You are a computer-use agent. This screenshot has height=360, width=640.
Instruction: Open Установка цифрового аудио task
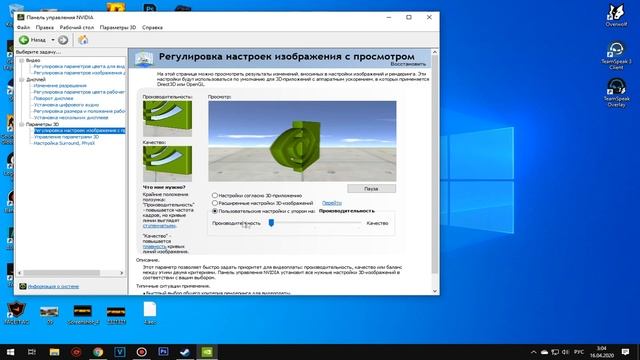66,105
